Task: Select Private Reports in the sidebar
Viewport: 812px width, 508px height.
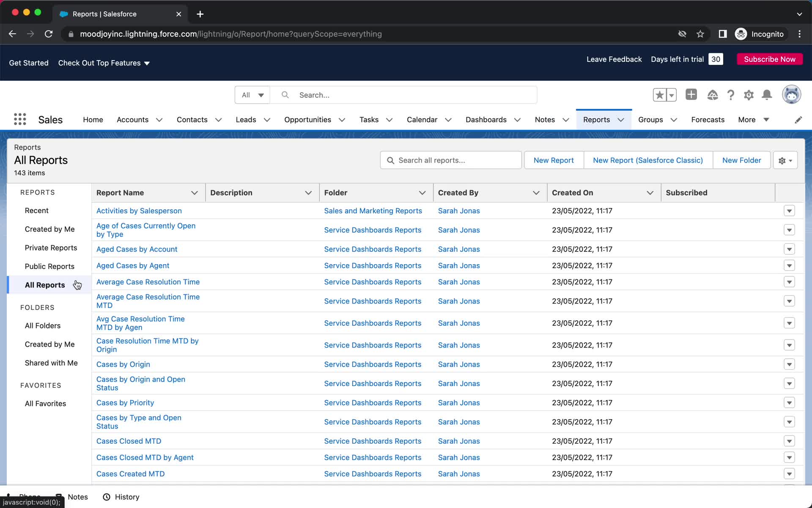Action: point(51,248)
